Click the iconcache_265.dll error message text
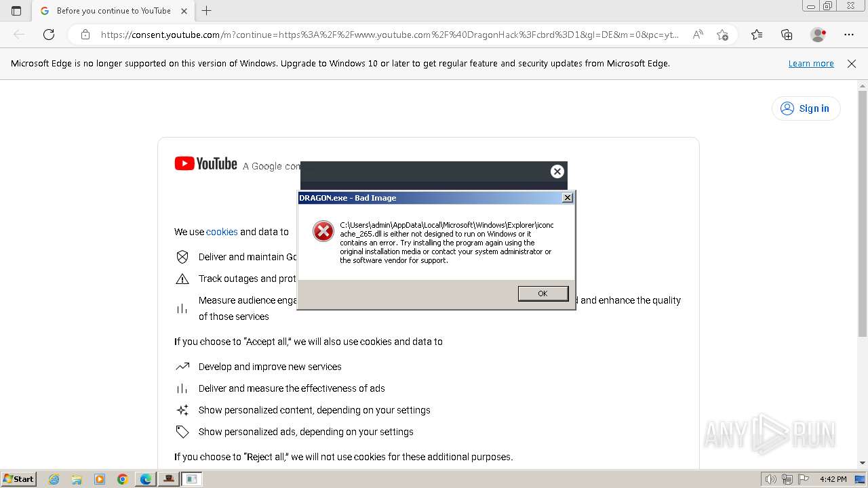This screenshot has width=868, height=488. click(x=446, y=243)
